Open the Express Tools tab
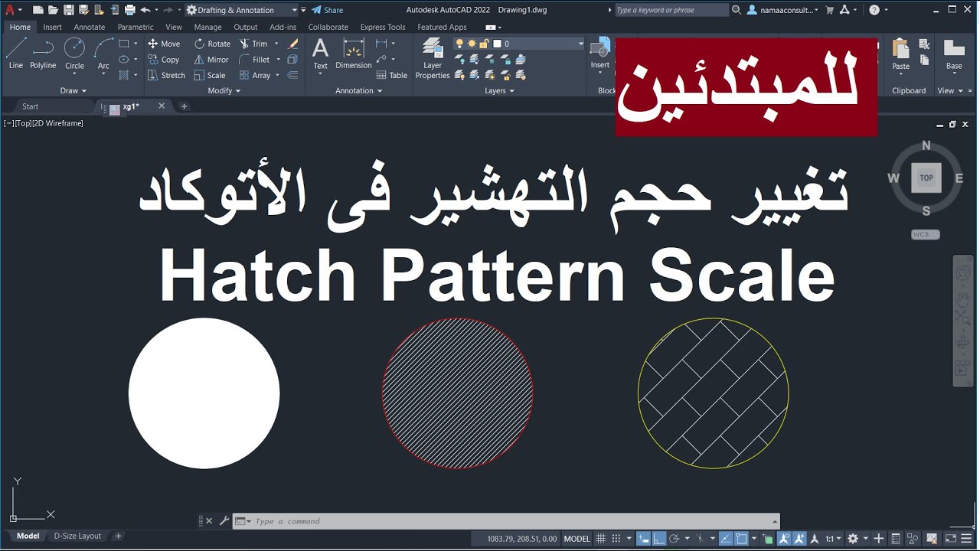This screenshot has height=551, width=980. 383,27
